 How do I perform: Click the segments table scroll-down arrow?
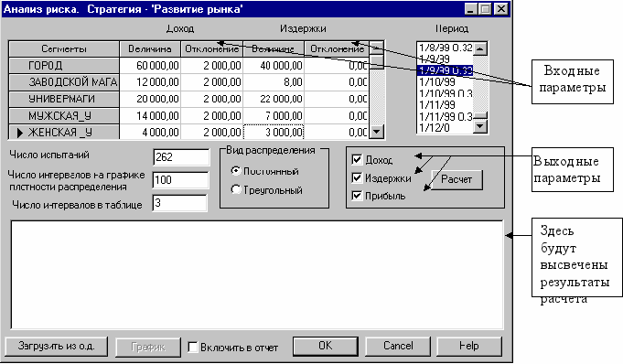[376, 131]
